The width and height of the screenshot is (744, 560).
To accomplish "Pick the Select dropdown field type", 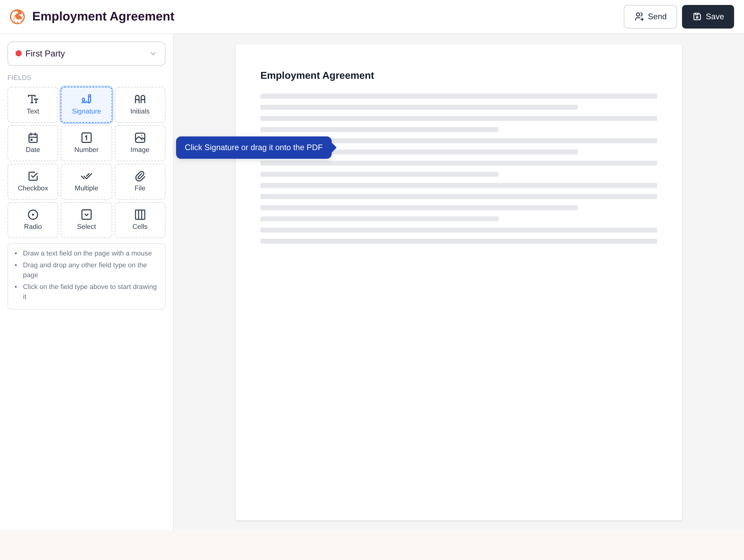I will pyautogui.click(x=86, y=220).
